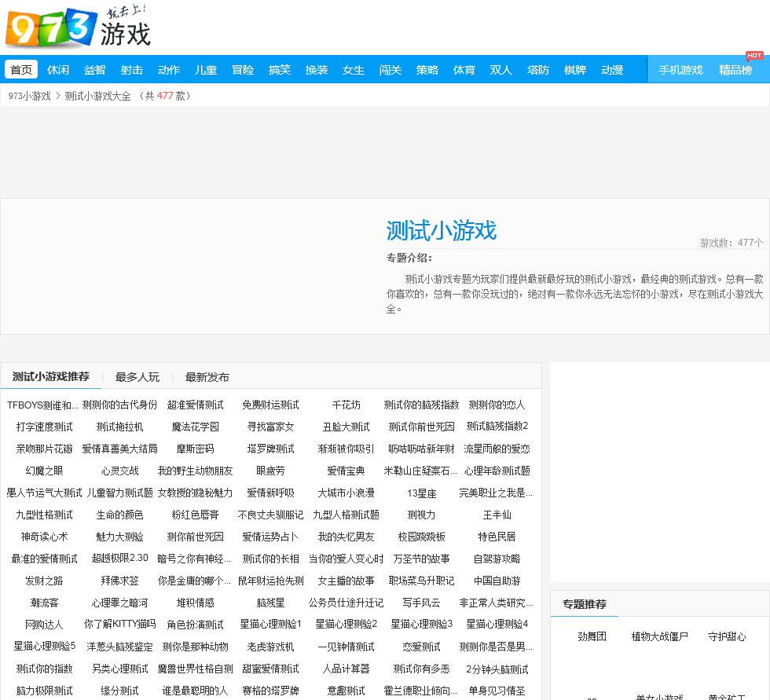The height and width of the screenshot is (700, 770).
Task: Switch to the 最多人玩 tab
Action: click(x=137, y=377)
